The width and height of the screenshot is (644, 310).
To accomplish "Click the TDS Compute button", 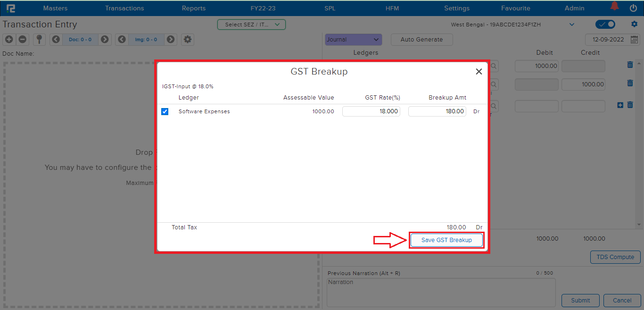I will click(x=615, y=257).
